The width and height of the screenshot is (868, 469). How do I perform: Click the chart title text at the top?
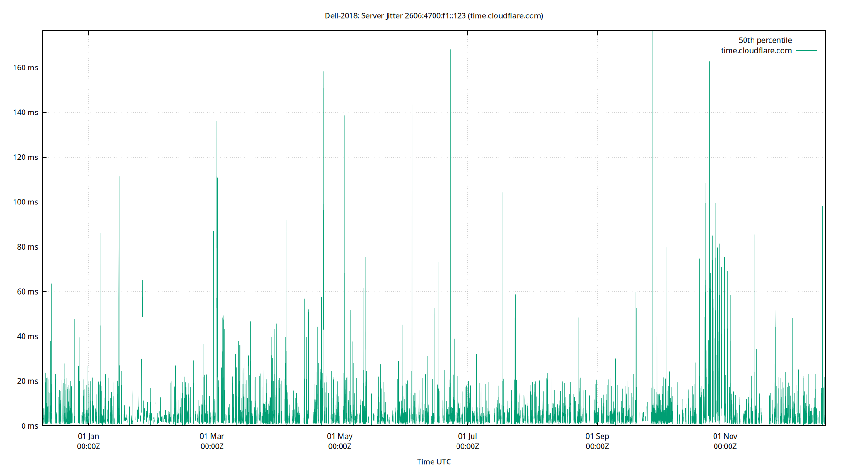433,15
